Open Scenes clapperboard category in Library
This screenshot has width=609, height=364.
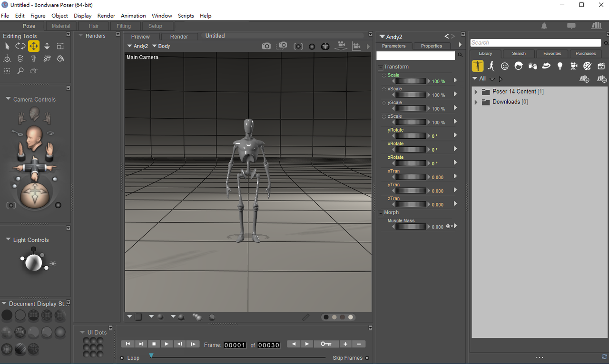[x=601, y=66]
